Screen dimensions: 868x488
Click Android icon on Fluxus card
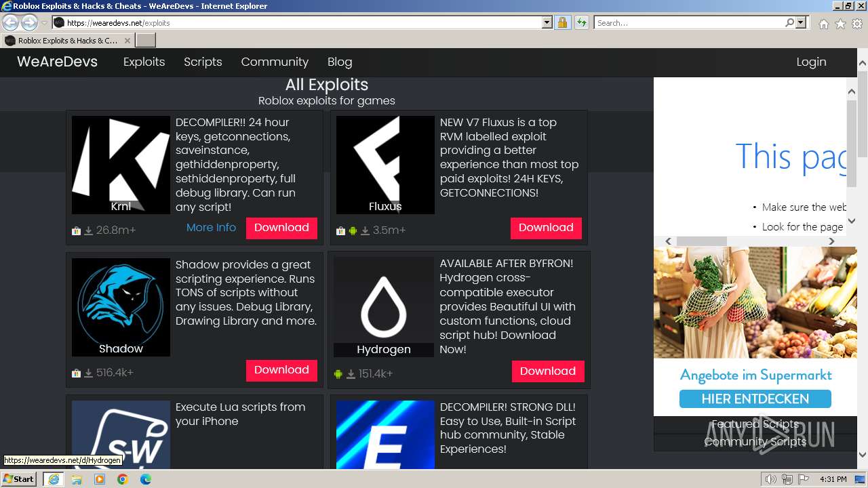(353, 230)
